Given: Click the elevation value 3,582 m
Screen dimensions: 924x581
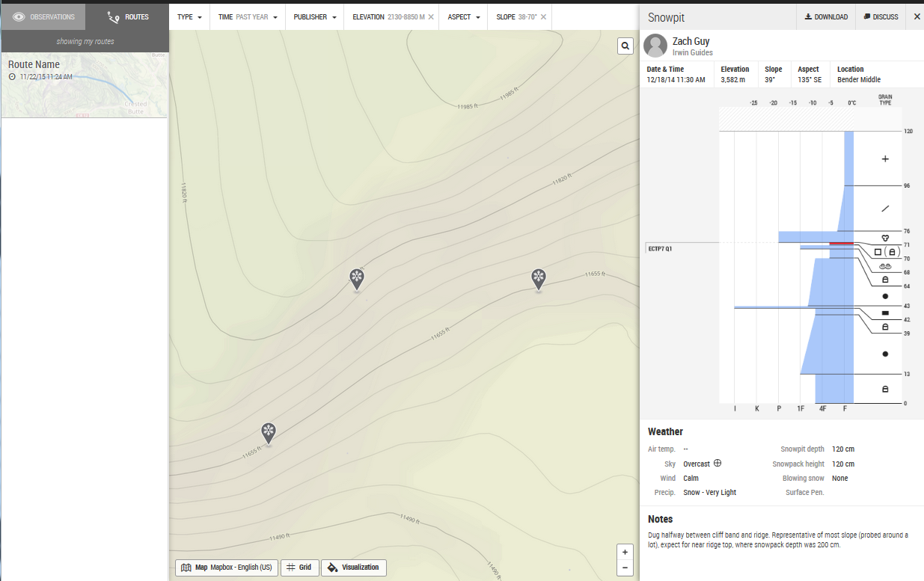Looking at the screenshot, I should (734, 80).
